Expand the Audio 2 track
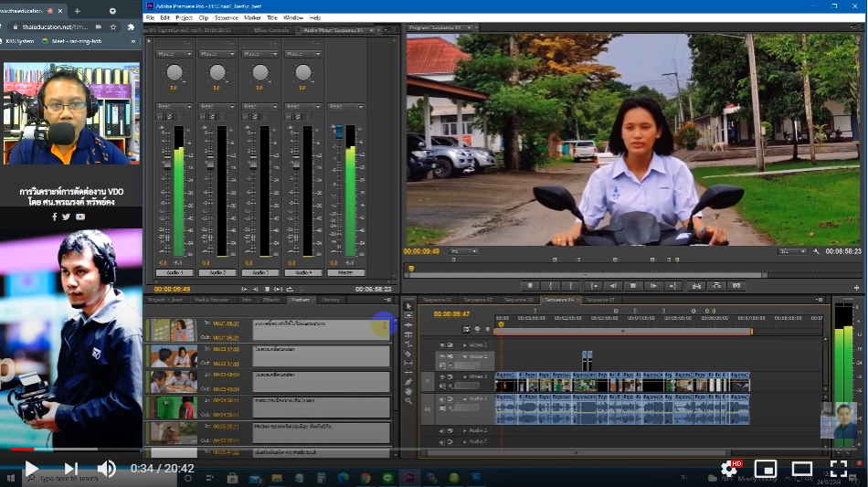868x487 pixels. click(x=464, y=430)
